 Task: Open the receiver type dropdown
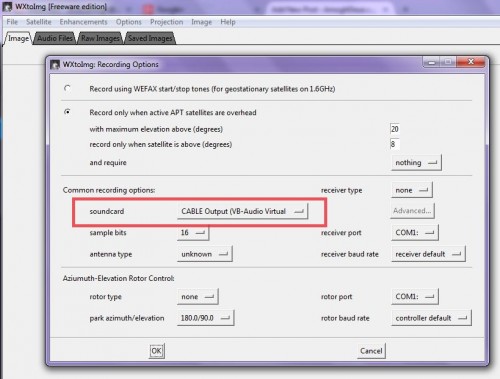pyautogui.click(x=412, y=190)
